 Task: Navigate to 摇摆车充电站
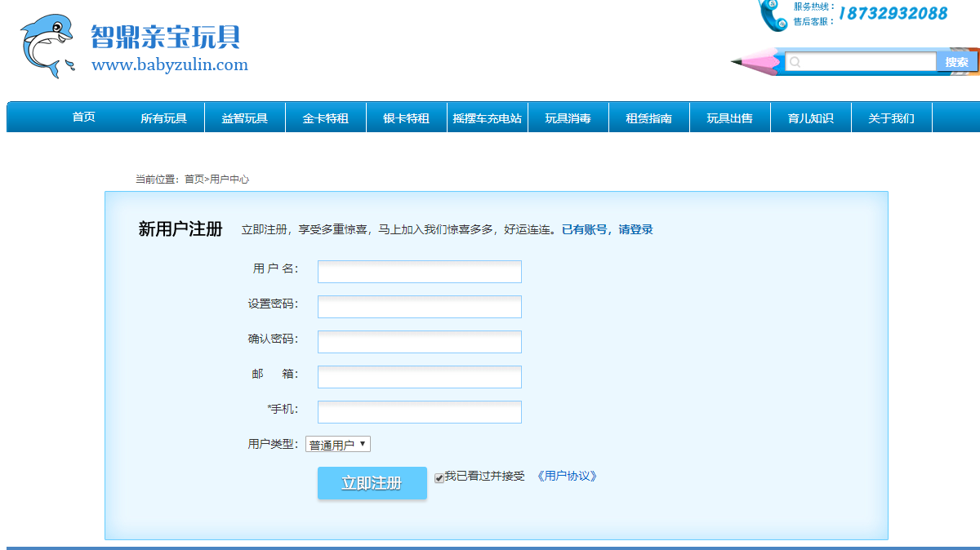(487, 118)
